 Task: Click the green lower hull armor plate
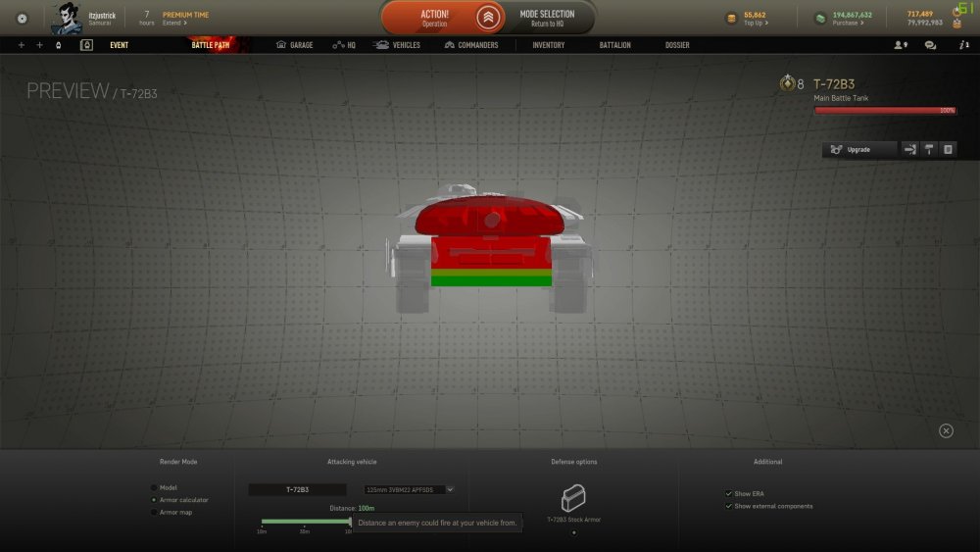point(491,281)
